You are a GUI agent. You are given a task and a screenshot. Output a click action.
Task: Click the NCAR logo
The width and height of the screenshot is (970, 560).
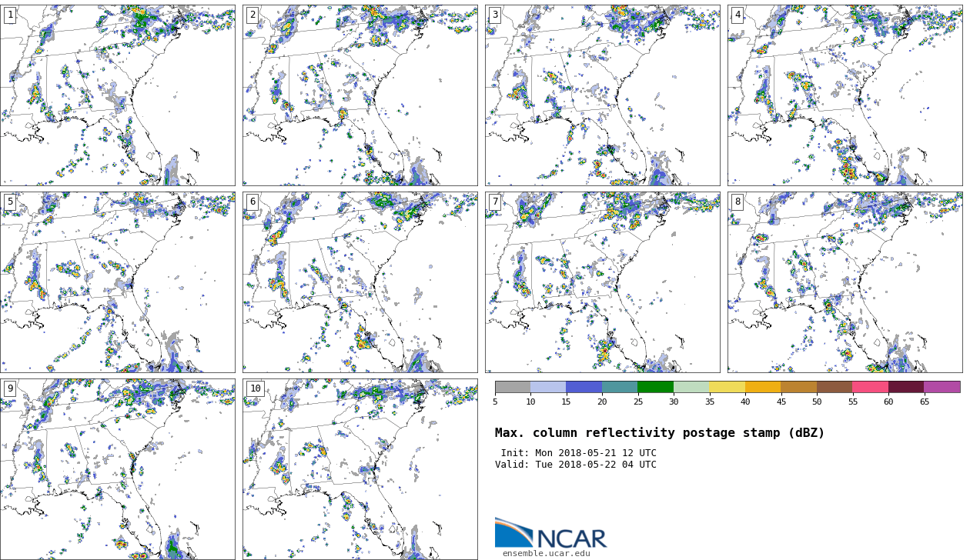point(550,534)
